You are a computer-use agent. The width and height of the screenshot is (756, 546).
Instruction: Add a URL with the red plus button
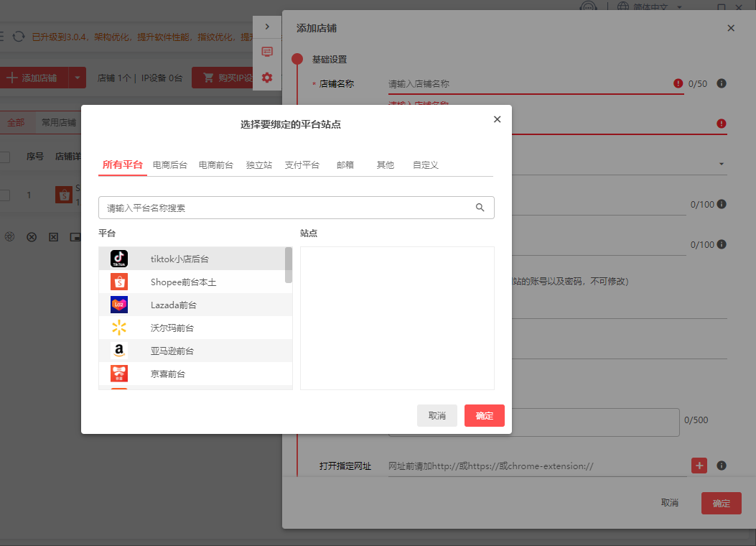click(x=699, y=466)
